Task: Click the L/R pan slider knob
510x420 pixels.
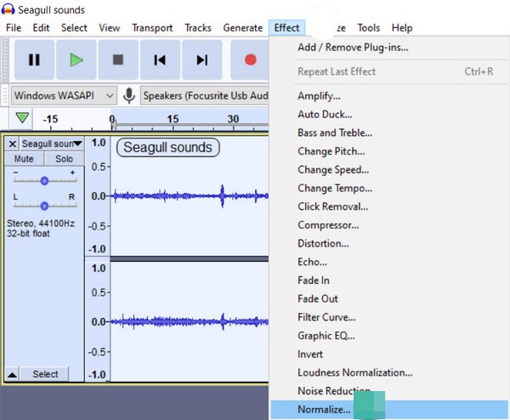Action: pos(44,206)
